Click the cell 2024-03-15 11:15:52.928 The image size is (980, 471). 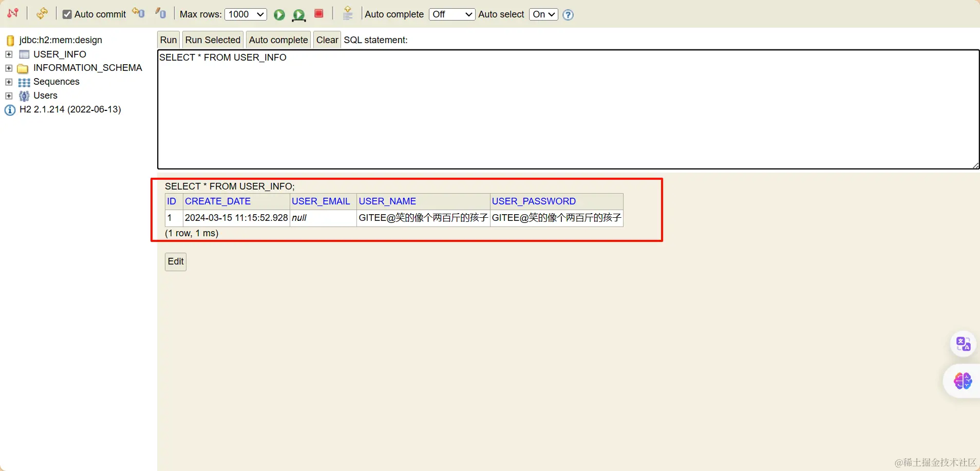point(236,218)
